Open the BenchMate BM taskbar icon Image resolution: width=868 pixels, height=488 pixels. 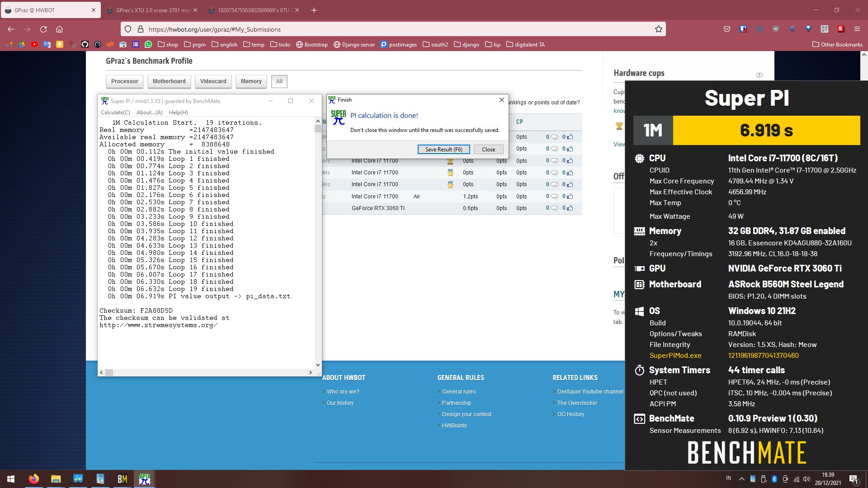click(x=122, y=479)
